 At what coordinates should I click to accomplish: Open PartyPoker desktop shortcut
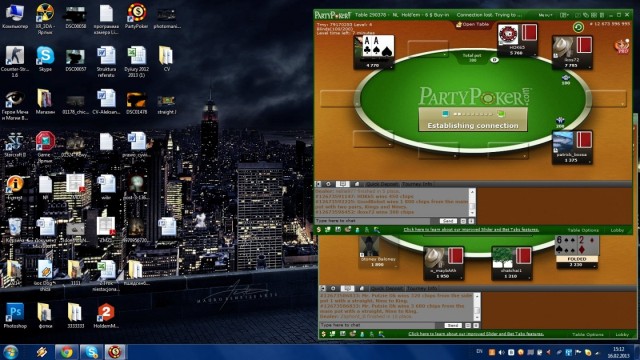137,16
